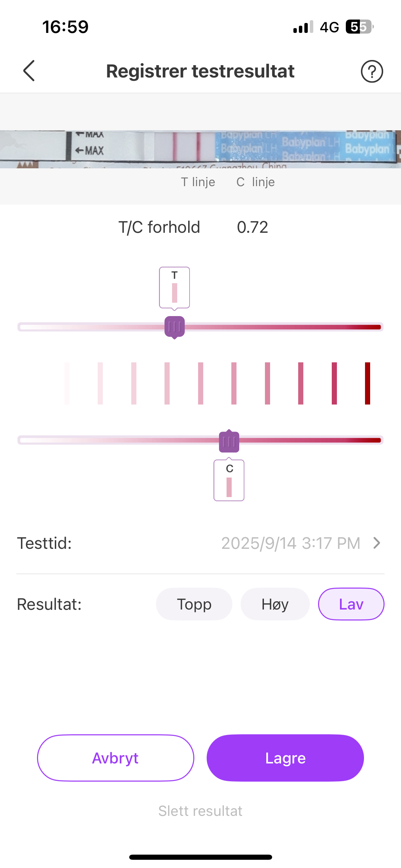Tap the back arrow icon
Screen dimensions: 401x868
tap(29, 71)
